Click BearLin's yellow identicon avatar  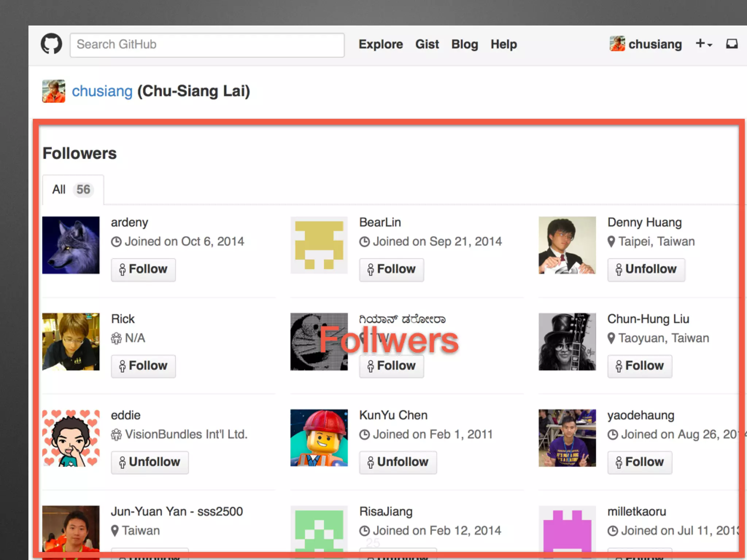click(x=319, y=245)
